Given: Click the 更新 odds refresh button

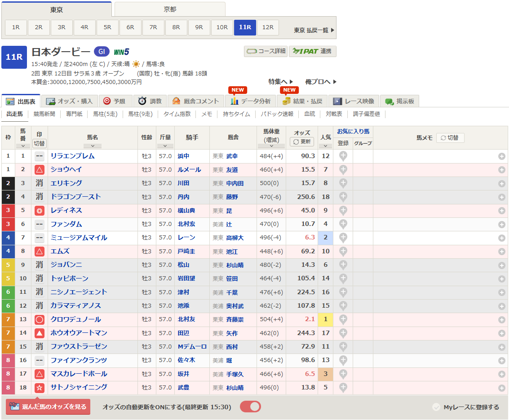Looking at the screenshot, I should click(x=302, y=141).
